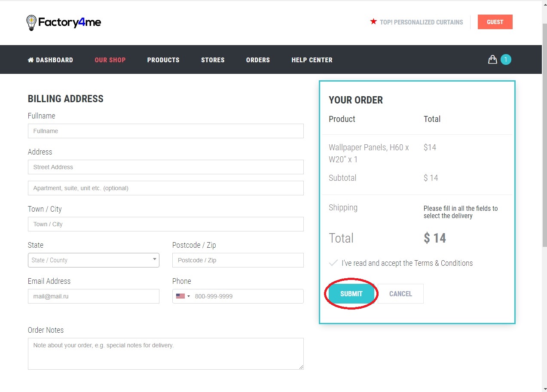Focus the Fullname input field
Screen dimensions: 547x392
click(166, 131)
